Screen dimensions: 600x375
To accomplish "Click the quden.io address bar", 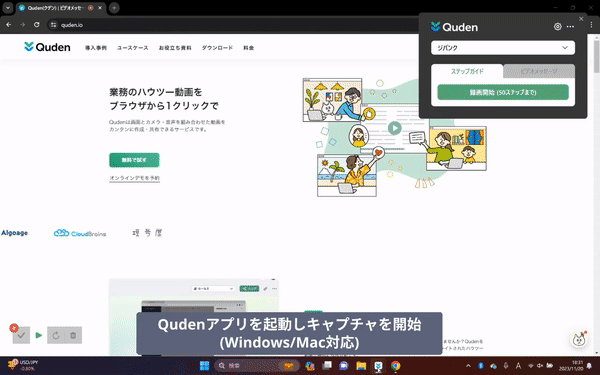I will tap(230, 25).
